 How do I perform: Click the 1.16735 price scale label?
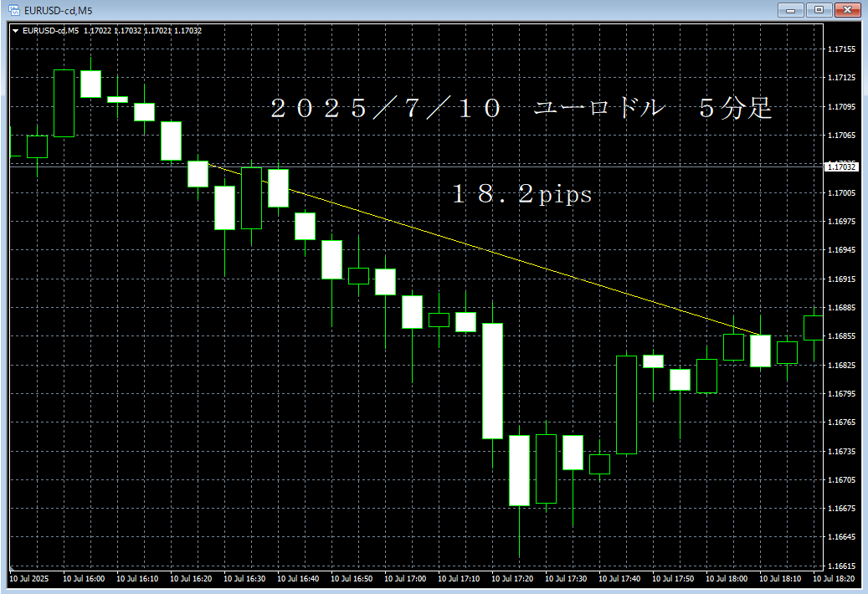coord(841,451)
